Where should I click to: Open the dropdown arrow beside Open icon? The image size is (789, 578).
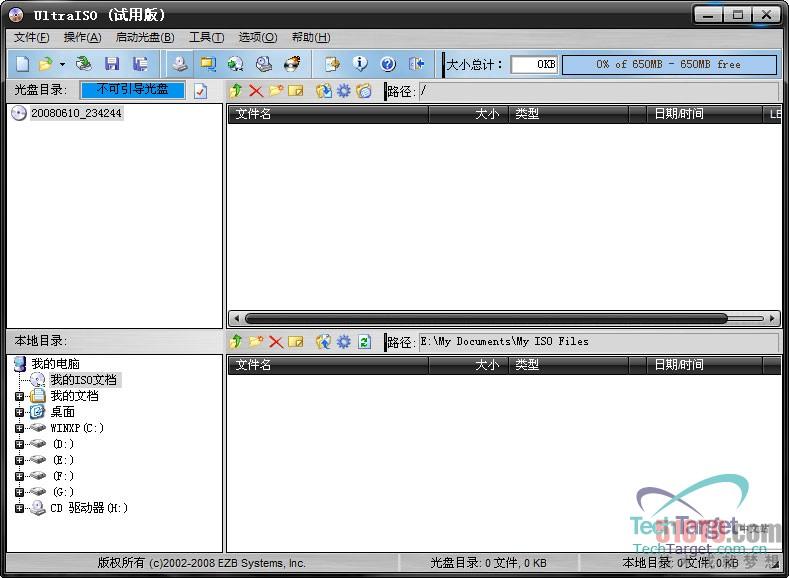click(x=62, y=64)
